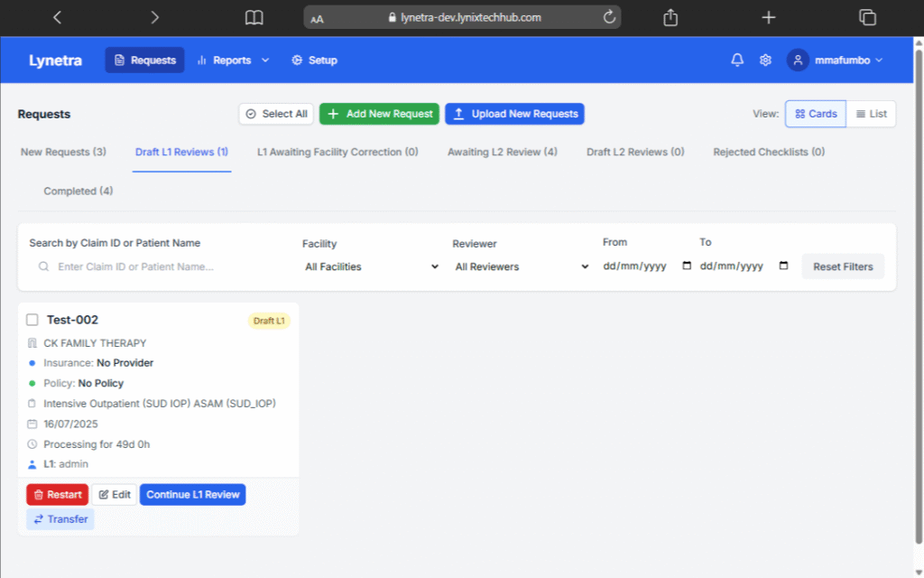Open the mmafumbo user menu
Viewport: 924px width, 578px height.
835,61
